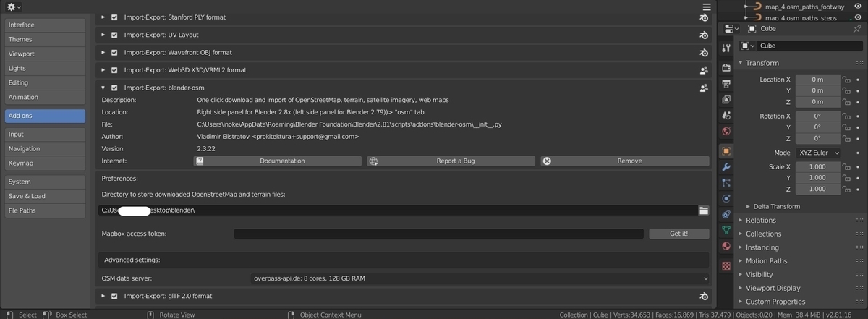This screenshot has width=868, height=319.
Task: Open the Object Data mesh tab
Action: pyautogui.click(x=727, y=231)
